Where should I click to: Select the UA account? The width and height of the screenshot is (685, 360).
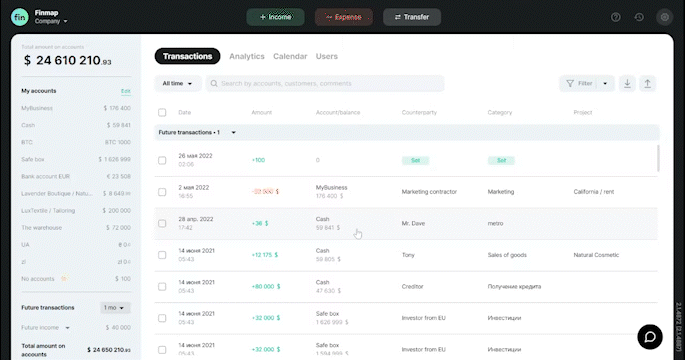click(x=76, y=244)
